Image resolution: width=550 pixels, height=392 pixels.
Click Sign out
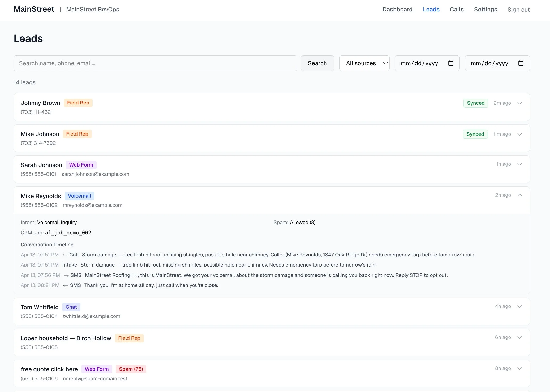[x=518, y=9]
